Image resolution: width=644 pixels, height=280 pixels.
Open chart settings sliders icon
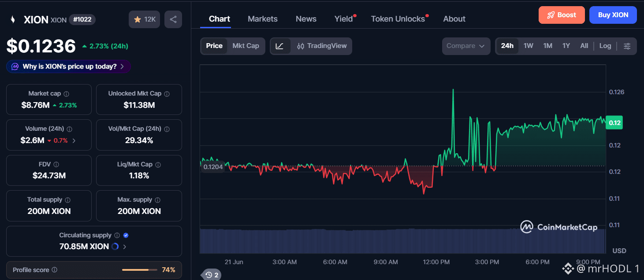627,46
